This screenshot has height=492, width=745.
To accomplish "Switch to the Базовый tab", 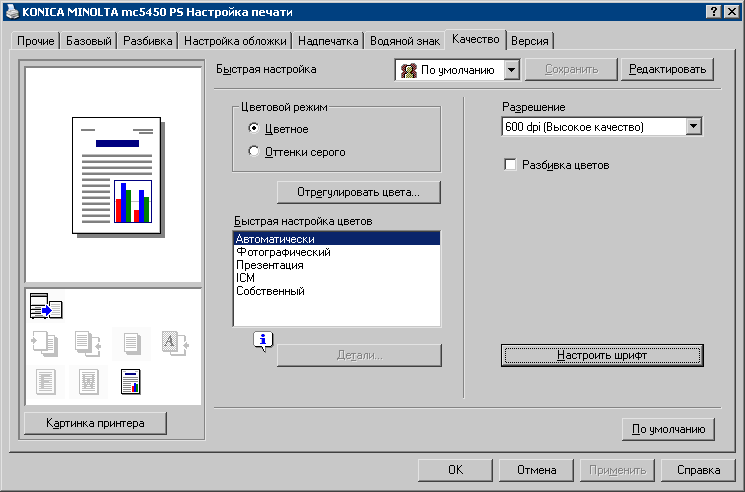I will (89, 41).
